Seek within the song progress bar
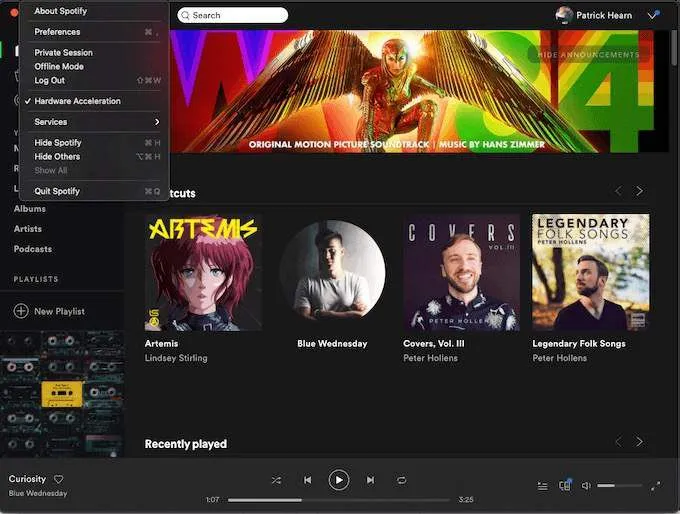The height and width of the screenshot is (514, 680). (339, 500)
